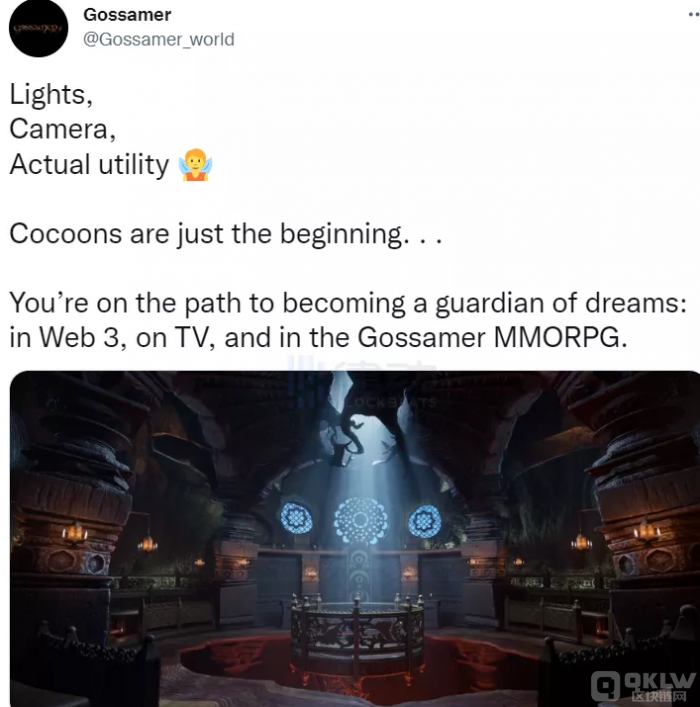Click the hanging lantern on left pillar

pos(75,534)
